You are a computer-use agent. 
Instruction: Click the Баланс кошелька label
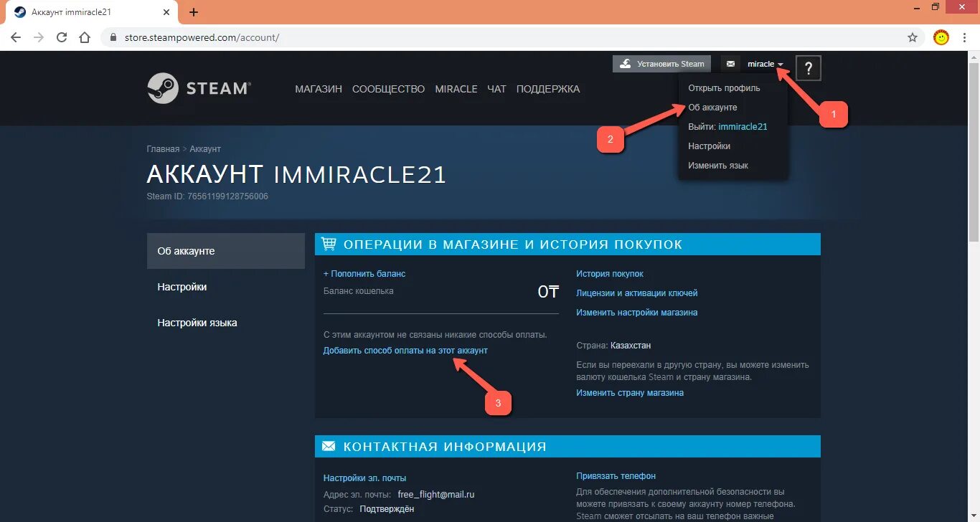pyautogui.click(x=359, y=291)
